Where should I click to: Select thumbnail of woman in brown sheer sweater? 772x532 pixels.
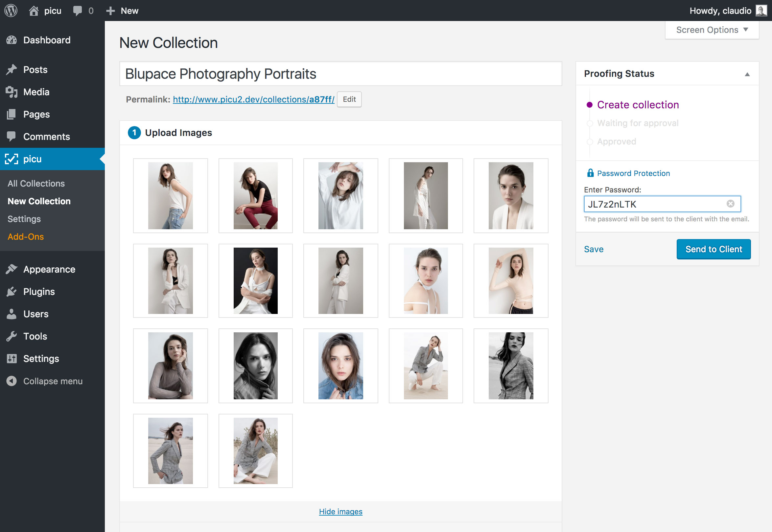(x=170, y=366)
